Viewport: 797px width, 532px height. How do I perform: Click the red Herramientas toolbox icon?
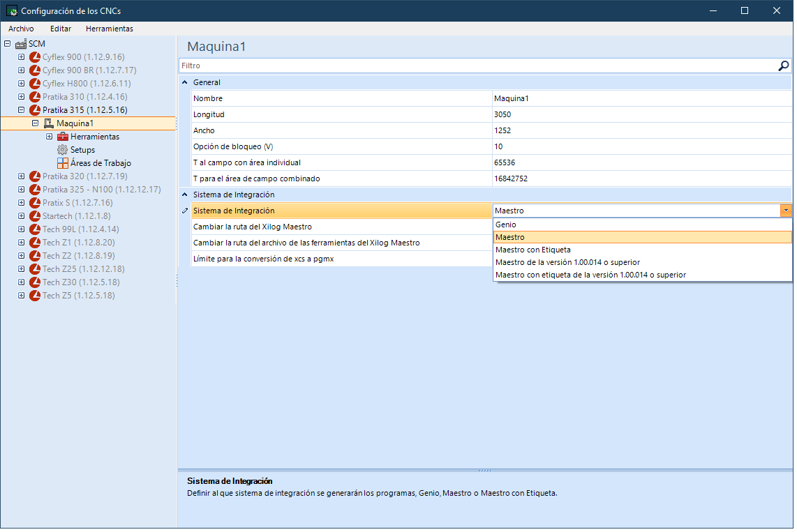click(x=63, y=137)
